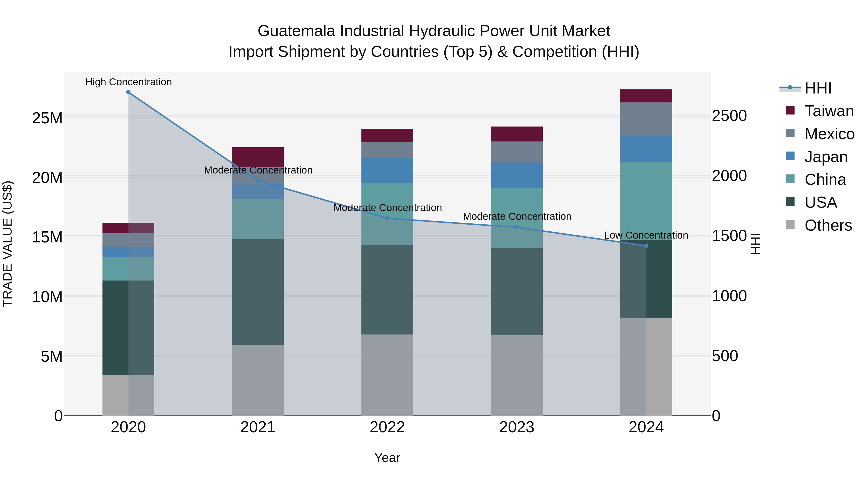The image size is (868, 488).
Task: Click the Taiwan segment of the 2023 bar
Action: point(517,134)
